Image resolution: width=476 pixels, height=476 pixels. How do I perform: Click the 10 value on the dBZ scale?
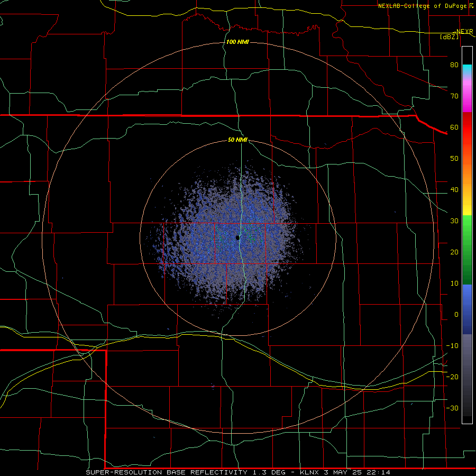tap(454, 283)
